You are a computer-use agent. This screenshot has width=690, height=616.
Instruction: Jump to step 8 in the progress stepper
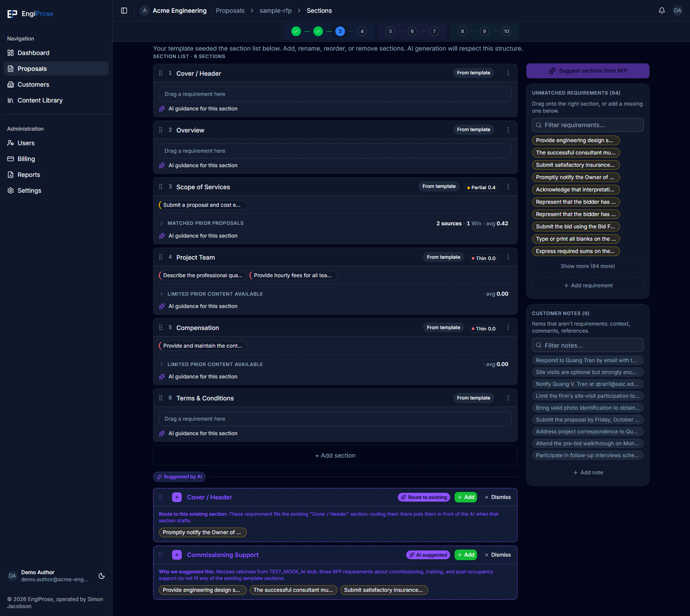point(462,31)
